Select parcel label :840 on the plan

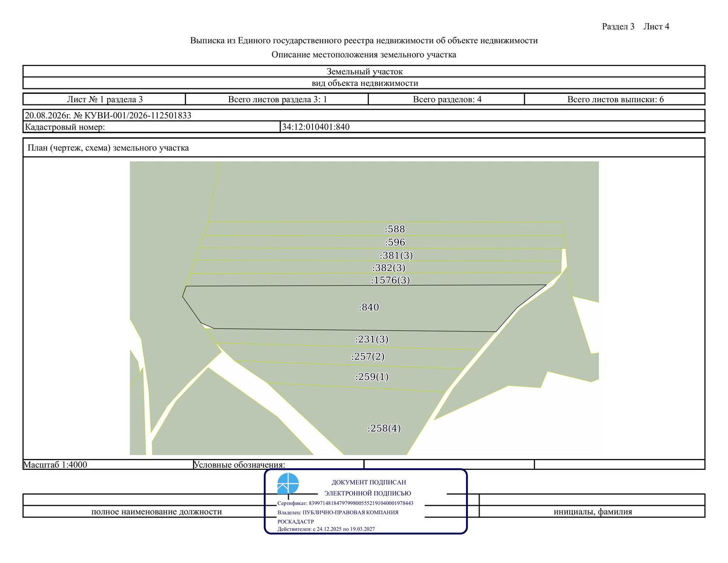pos(369,307)
